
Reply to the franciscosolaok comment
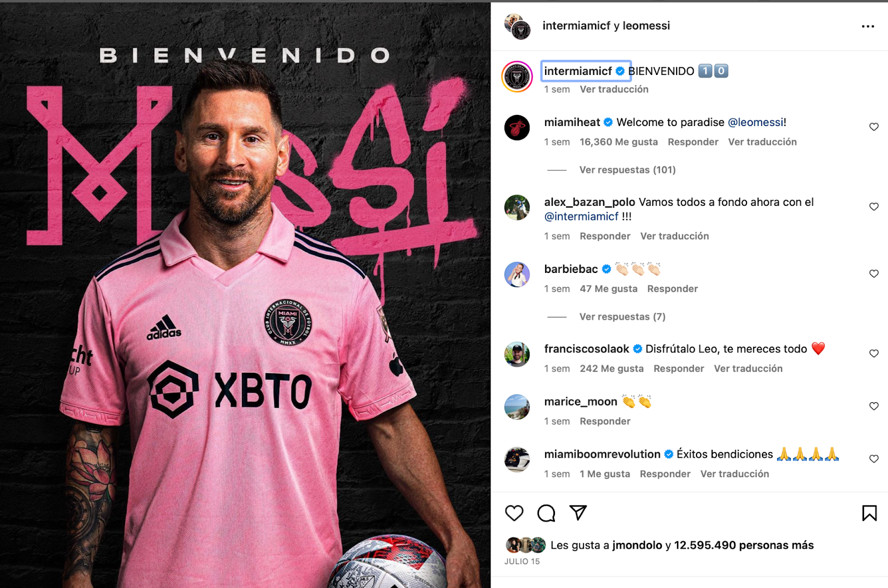[678, 368]
